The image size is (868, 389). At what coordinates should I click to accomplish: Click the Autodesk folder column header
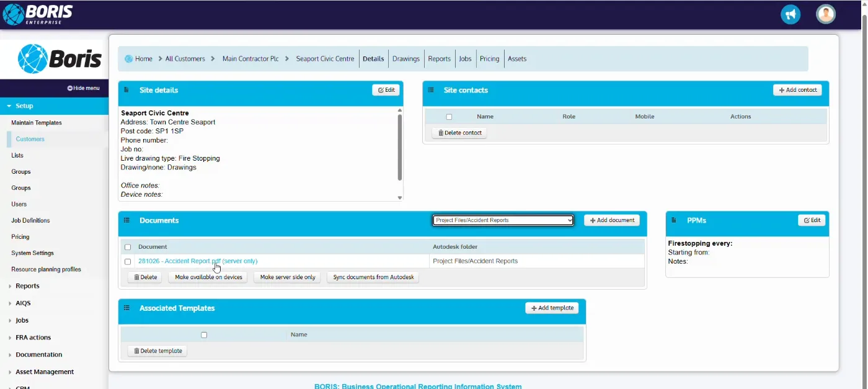455,247
